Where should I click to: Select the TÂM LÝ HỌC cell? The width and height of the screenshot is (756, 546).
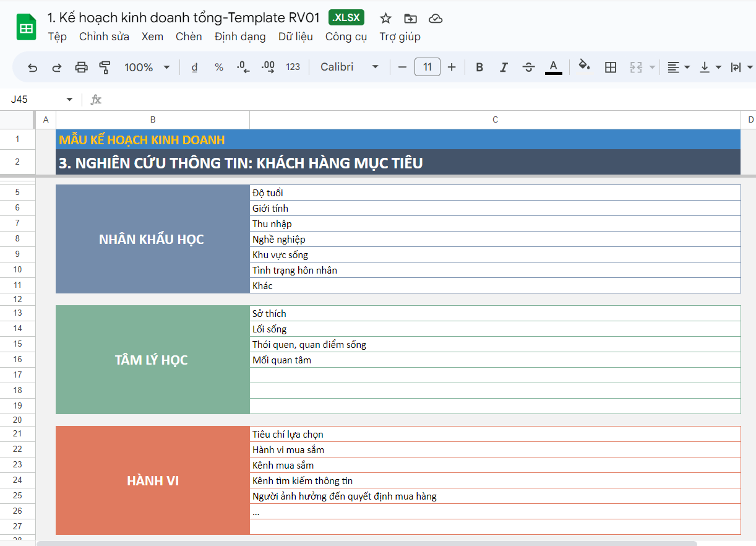pos(152,360)
